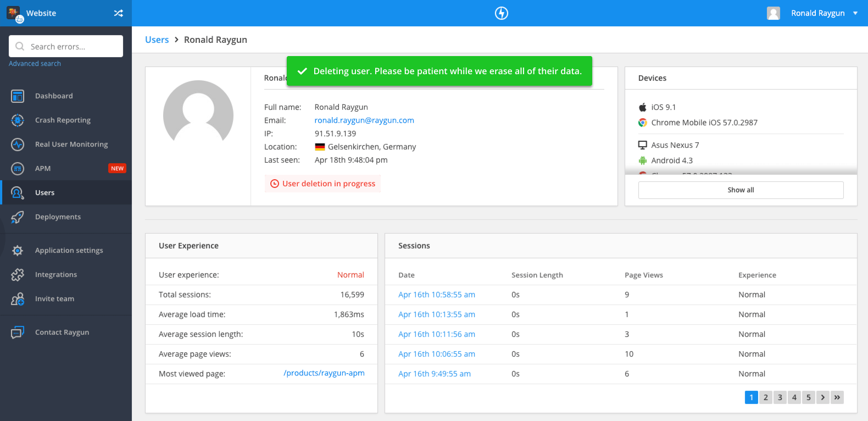
Task: Click the Deployments rocket icon
Action: pyautogui.click(x=18, y=217)
